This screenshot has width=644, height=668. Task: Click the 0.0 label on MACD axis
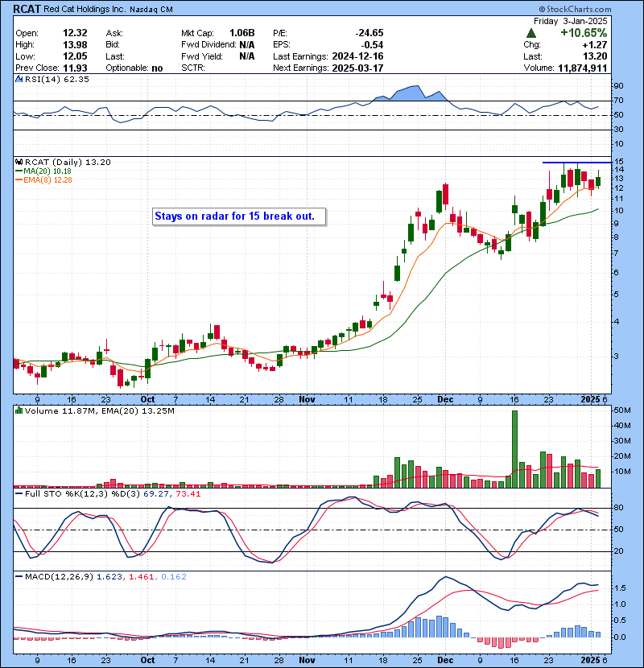(x=620, y=637)
